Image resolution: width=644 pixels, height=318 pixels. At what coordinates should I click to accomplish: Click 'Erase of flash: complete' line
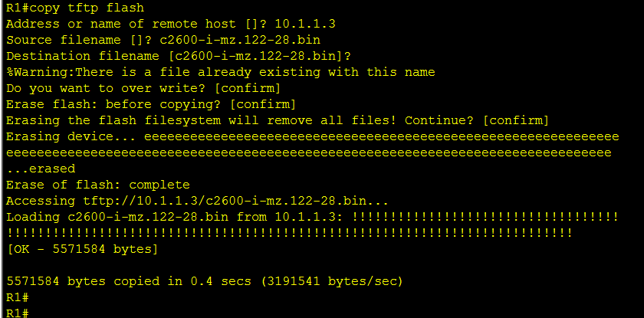pos(98,185)
